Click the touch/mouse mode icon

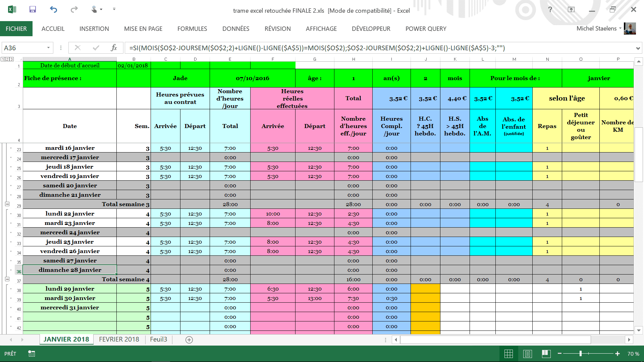[x=94, y=9]
